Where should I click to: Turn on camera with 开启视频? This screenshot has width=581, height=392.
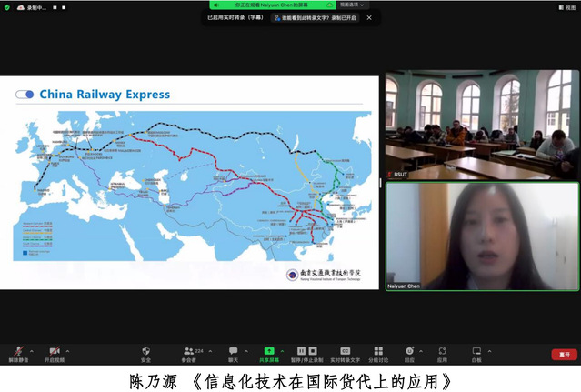pos(54,352)
